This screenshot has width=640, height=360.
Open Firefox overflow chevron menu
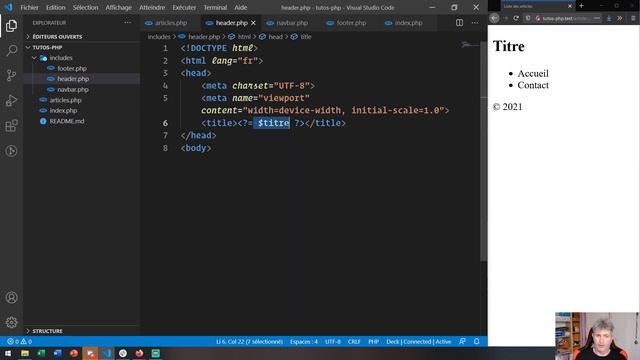620,18
